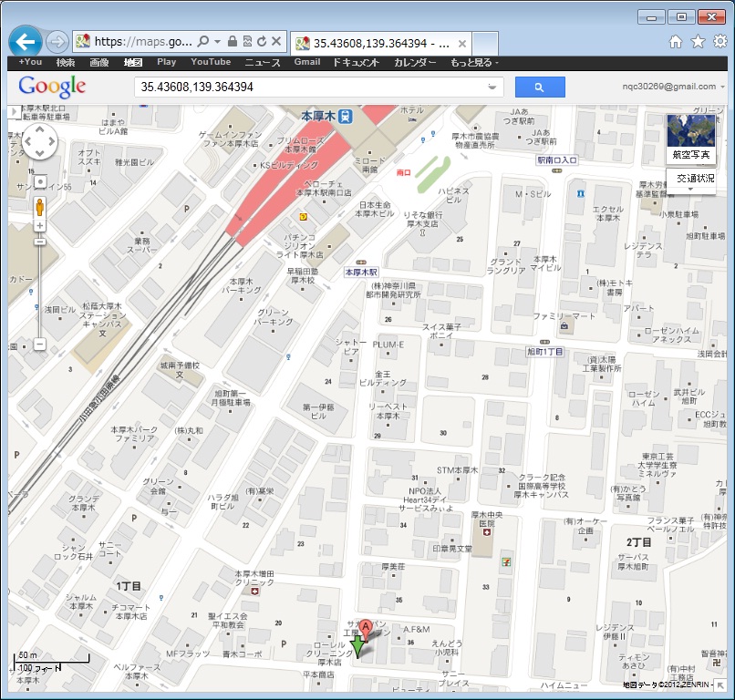Click the 厚木中央医院 hospital icon

click(x=488, y=532)
